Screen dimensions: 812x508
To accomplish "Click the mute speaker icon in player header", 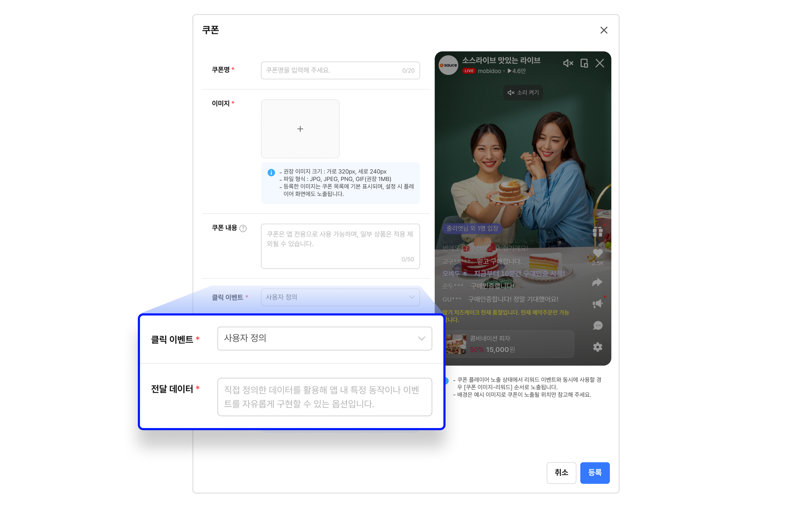I will pos(568,63).
